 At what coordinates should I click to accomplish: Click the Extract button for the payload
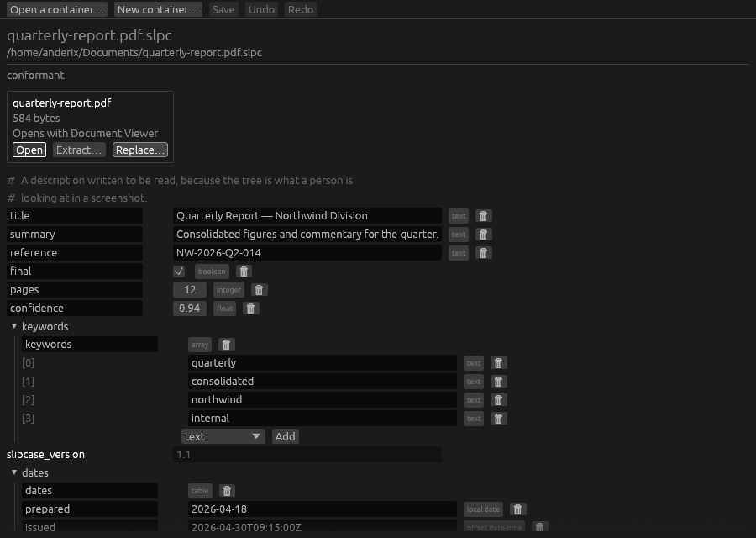[x=79, y=150]
